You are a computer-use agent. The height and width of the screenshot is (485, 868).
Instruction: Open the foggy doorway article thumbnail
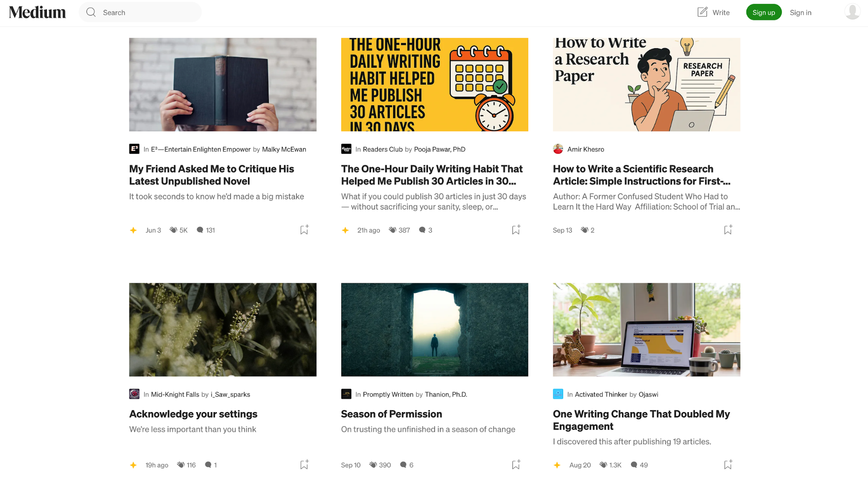click(x=434, y=329)
